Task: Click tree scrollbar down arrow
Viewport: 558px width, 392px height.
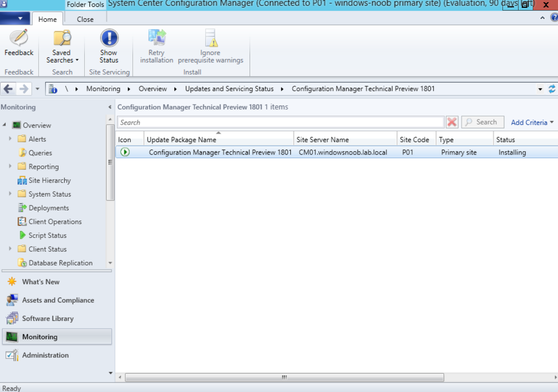Action: click(110, 263)
